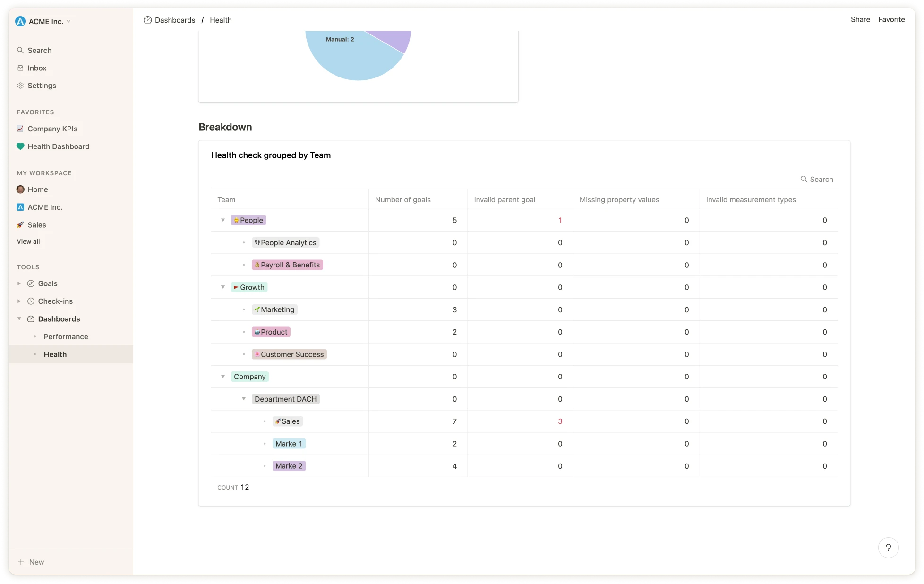This screenshot has width=924, height=584.
Task: Click the Goals compass icon
Action: pyautogui.click(x=31, y=283)
